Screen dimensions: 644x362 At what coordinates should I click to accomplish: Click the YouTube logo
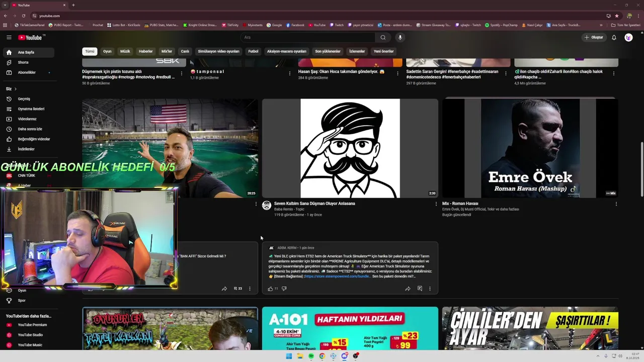click(30, 37)
